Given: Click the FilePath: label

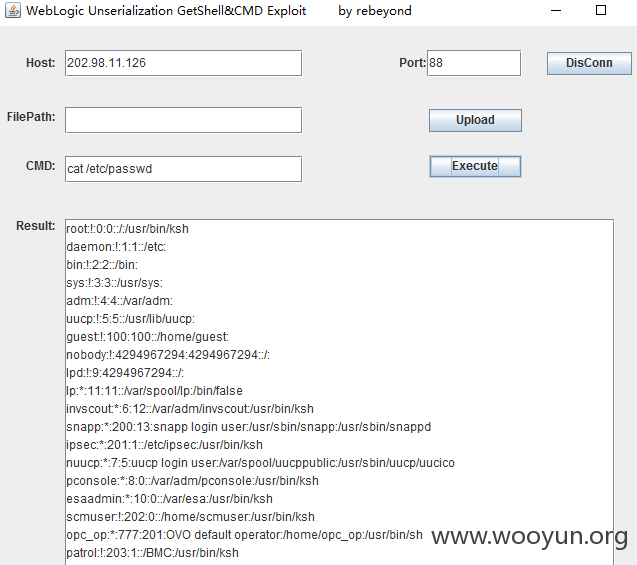Looking at the screenshot, I should coord(31,117).
